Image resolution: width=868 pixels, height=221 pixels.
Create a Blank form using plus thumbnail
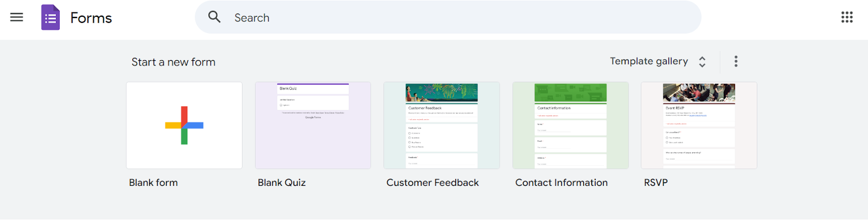[184, 125]
